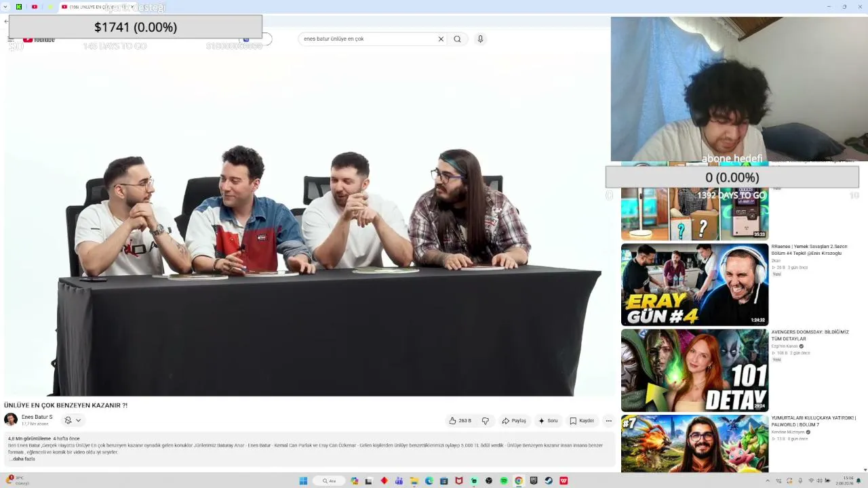Start voice search with microphone
868x488 pixels.
(480, 39)
